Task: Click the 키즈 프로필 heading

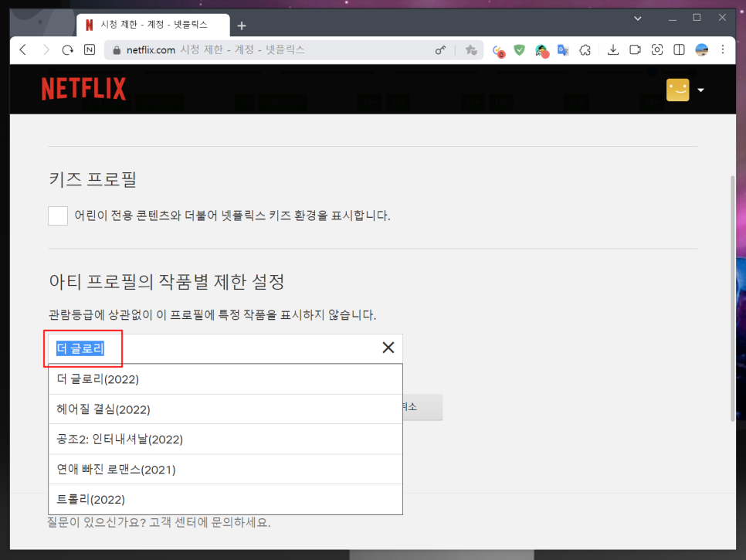Action: click(93, 179)
